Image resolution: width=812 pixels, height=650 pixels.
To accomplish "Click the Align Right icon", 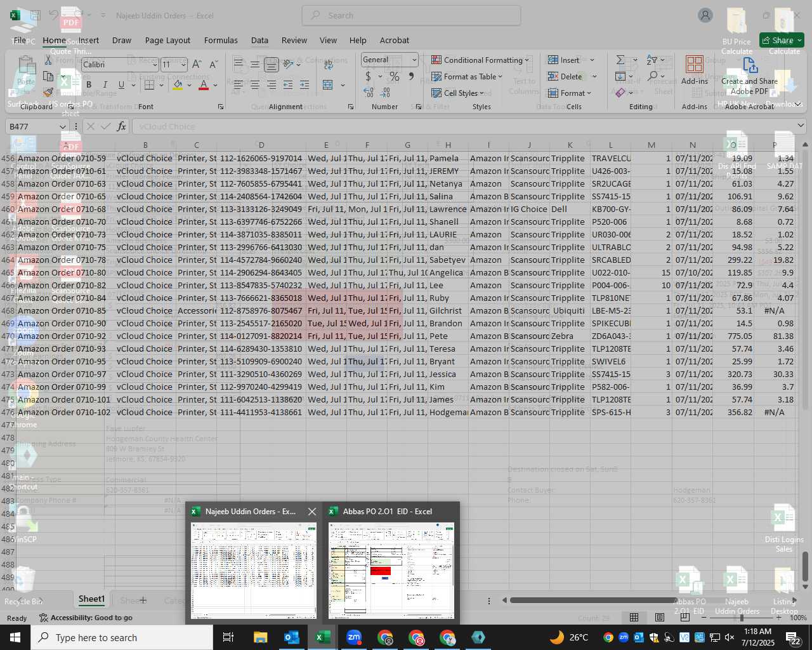I will click(271, 84).
